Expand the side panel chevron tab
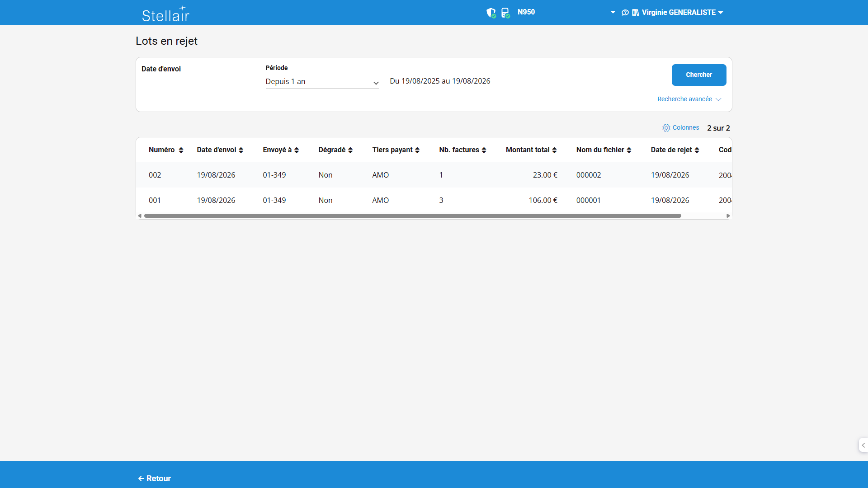The width and height of the screenshot is (868, 488). click(x=863, y=445)
